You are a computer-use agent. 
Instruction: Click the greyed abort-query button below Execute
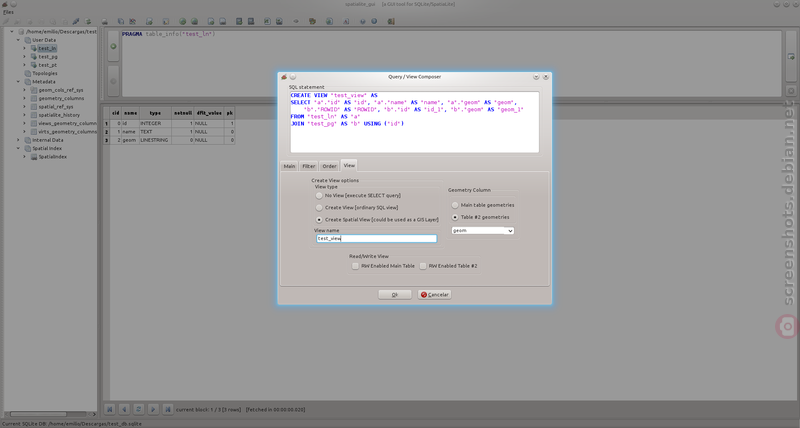point(113,81)
